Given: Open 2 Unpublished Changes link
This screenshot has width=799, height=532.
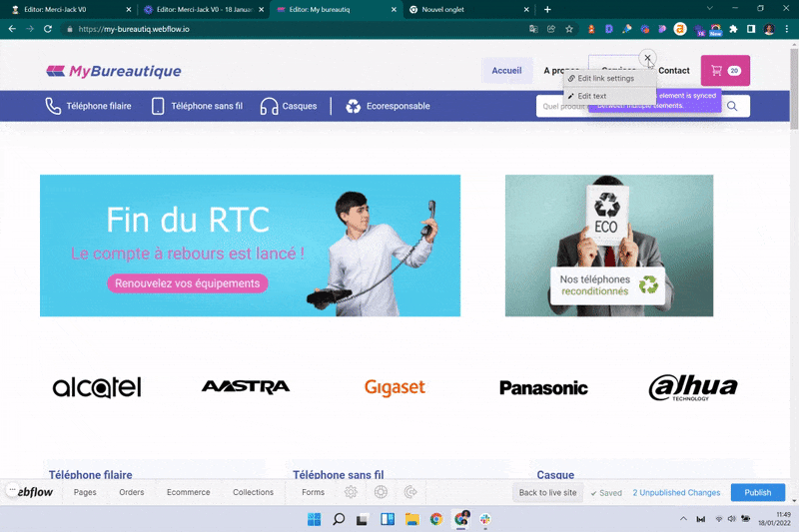Looking at the screenshot, I should (x=676, y=492).
